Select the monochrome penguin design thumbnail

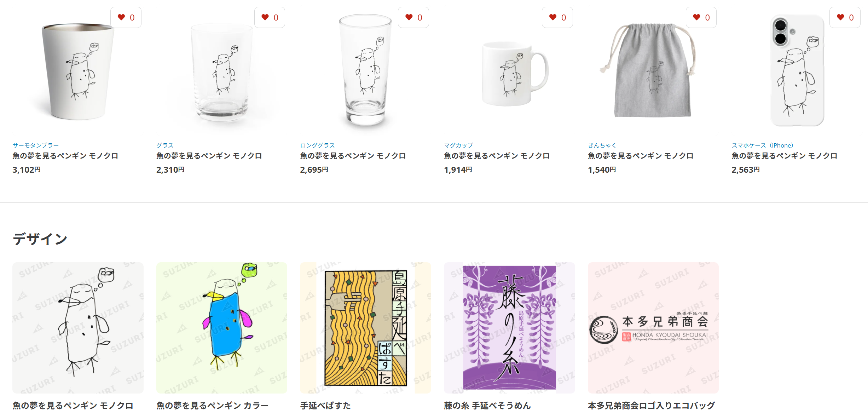coord(78,328)
